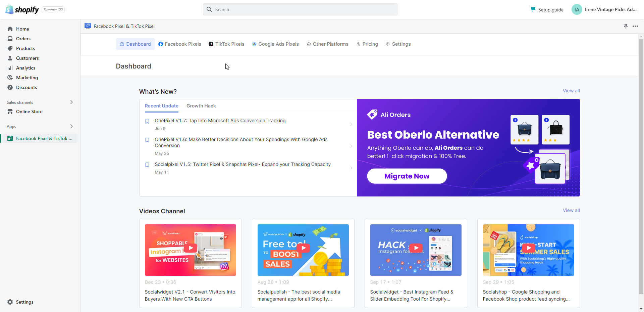644x312 pixels.
Task: Play the Socialpublish boost sales video
Action: pos(303,248)
